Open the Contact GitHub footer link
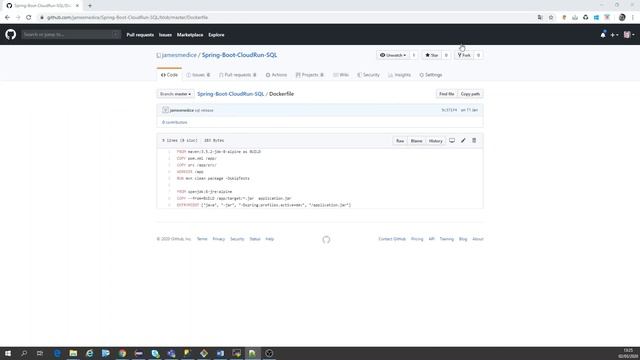Screen dimensions: 640x360 coord(392,239)
